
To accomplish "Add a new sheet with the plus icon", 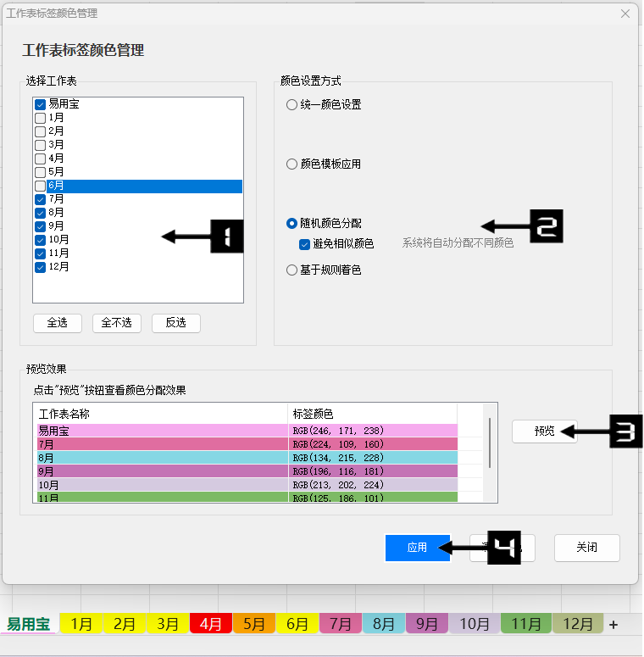I will (x=613, y=624).
